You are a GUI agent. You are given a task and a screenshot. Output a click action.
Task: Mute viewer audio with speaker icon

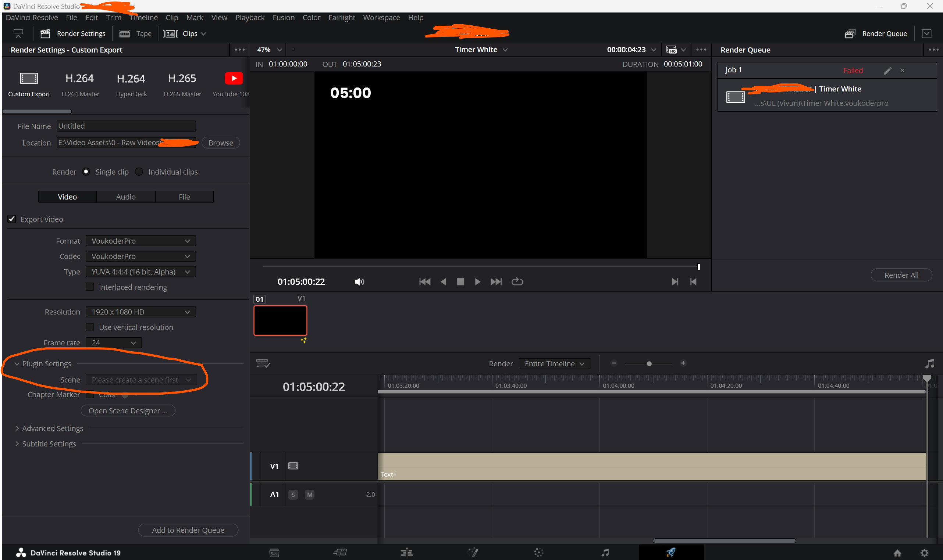[x=359, y=281]
